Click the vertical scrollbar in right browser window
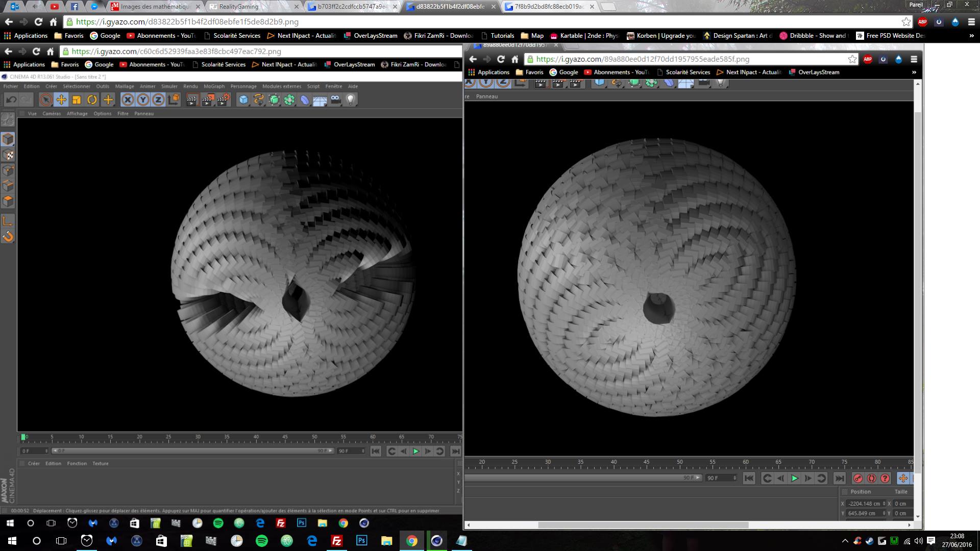The width and height of the screenshot is (980, 551). (918, 292)
